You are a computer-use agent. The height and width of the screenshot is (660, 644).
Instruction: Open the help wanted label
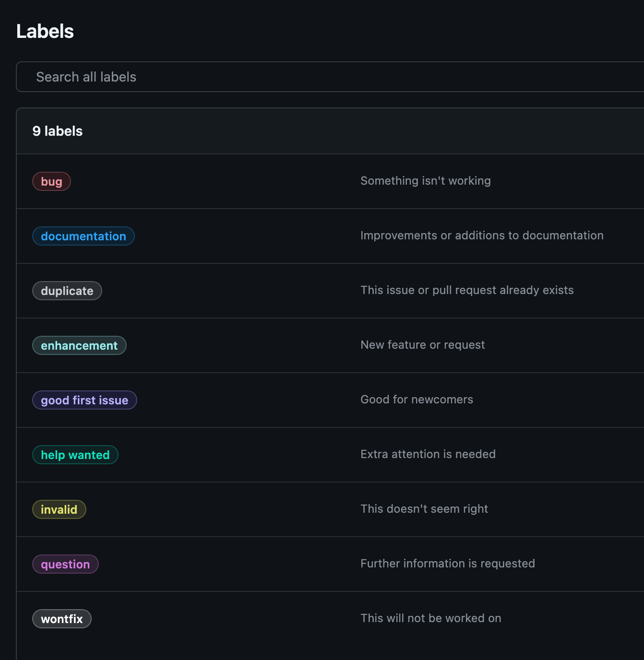[75, 455]
